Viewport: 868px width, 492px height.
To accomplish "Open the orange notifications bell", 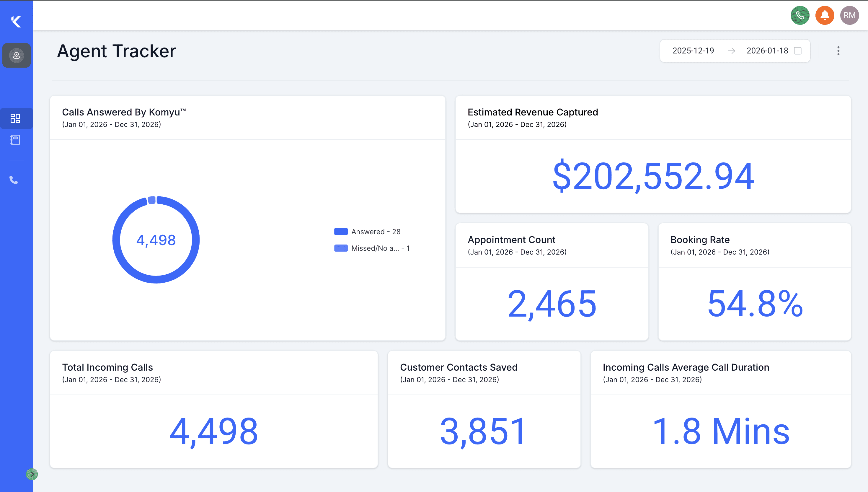I will click(x=825, y=16).
